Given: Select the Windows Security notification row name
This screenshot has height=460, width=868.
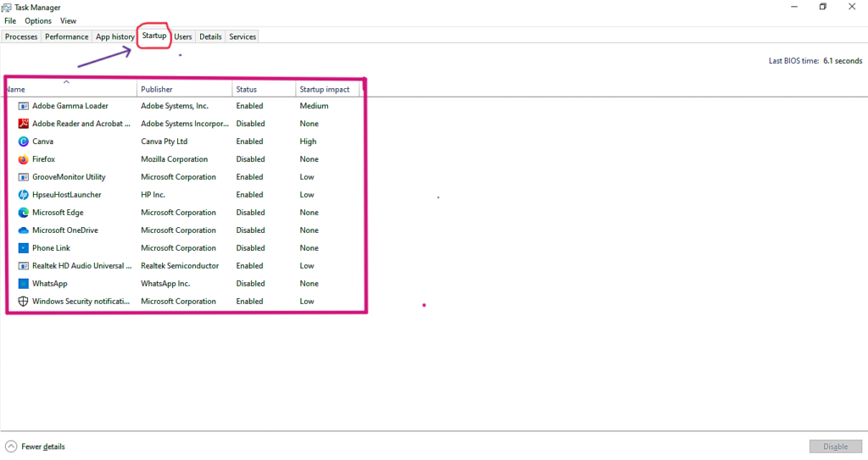Looking at the screenshot, I should click(81, 301).
